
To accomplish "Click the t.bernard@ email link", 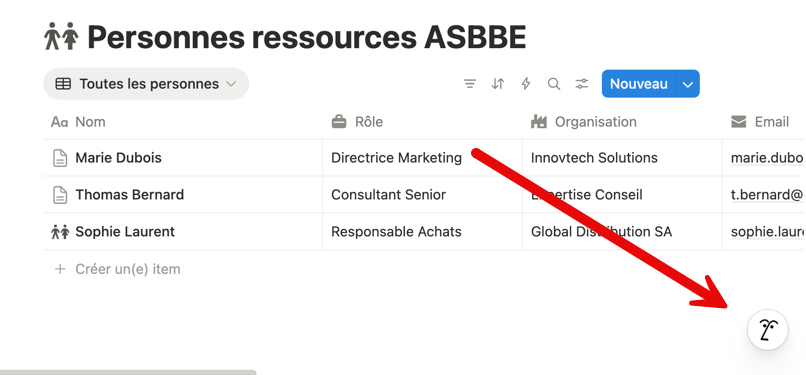I will point(767,195).
